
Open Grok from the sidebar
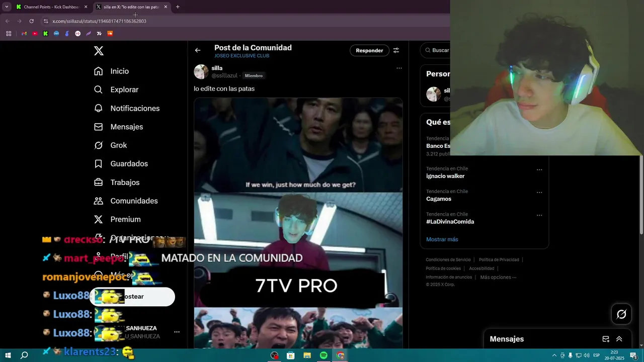(x=110, y=145)
